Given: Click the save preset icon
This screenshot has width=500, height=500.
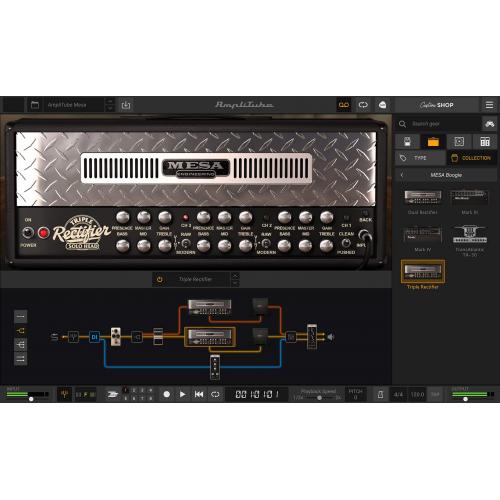Looking at the screenshot, I should point(126,105).
